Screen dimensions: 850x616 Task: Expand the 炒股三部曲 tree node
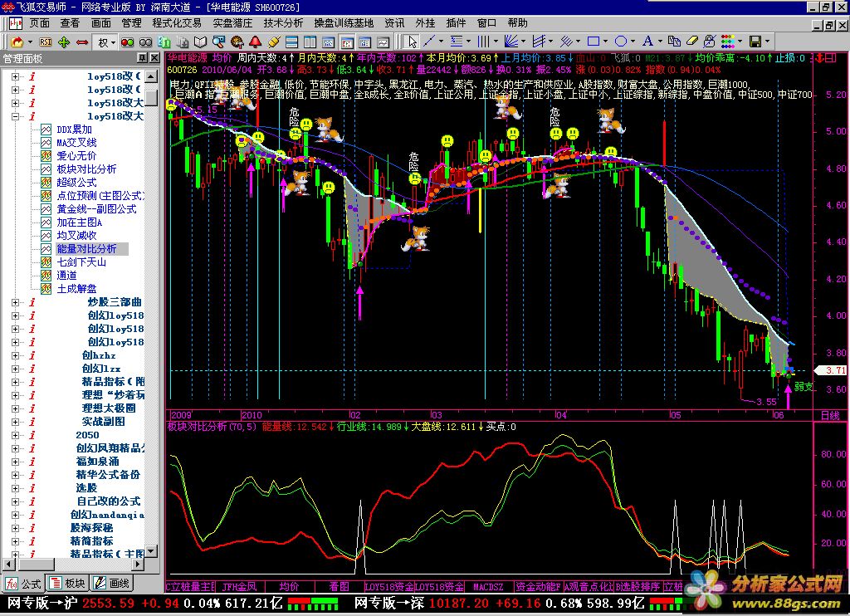[x=15, y=302]
